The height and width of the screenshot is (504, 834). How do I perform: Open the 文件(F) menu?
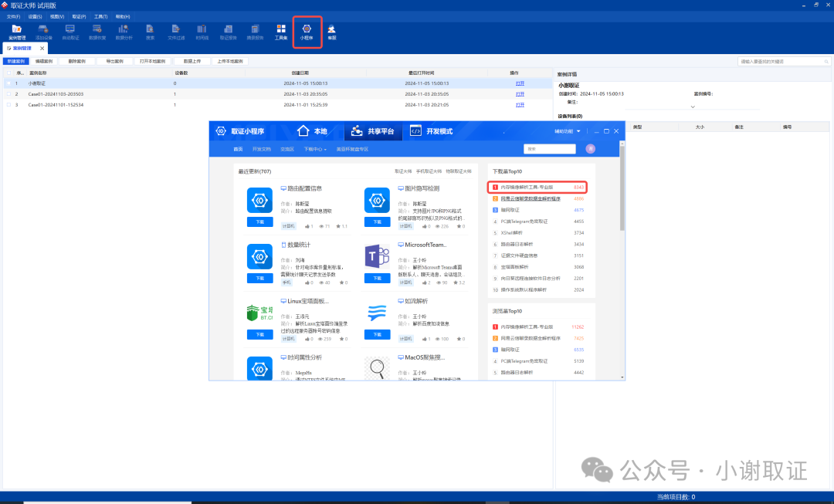click(13, 17)
